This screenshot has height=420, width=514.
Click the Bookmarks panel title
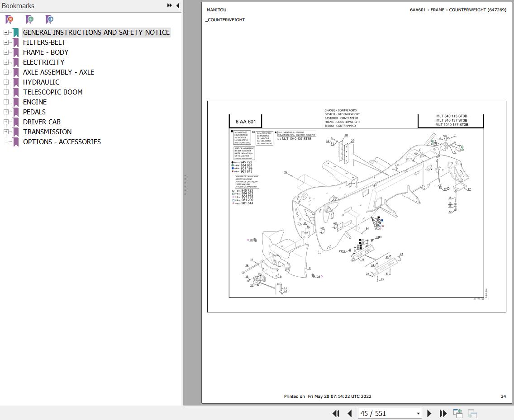18,5
